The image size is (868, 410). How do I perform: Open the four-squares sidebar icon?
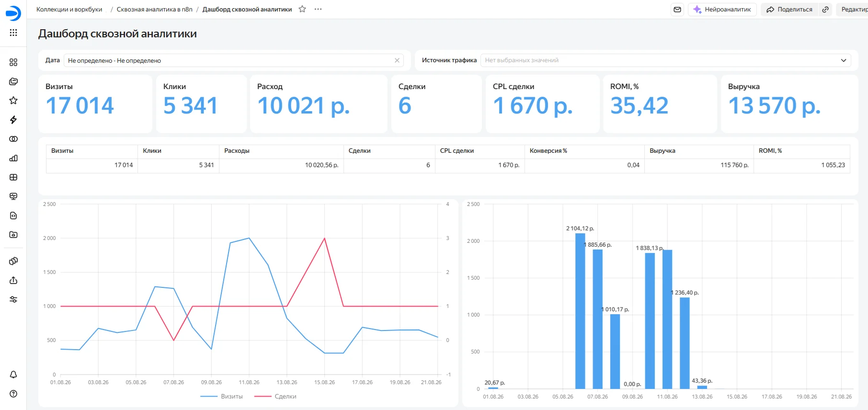13,62
